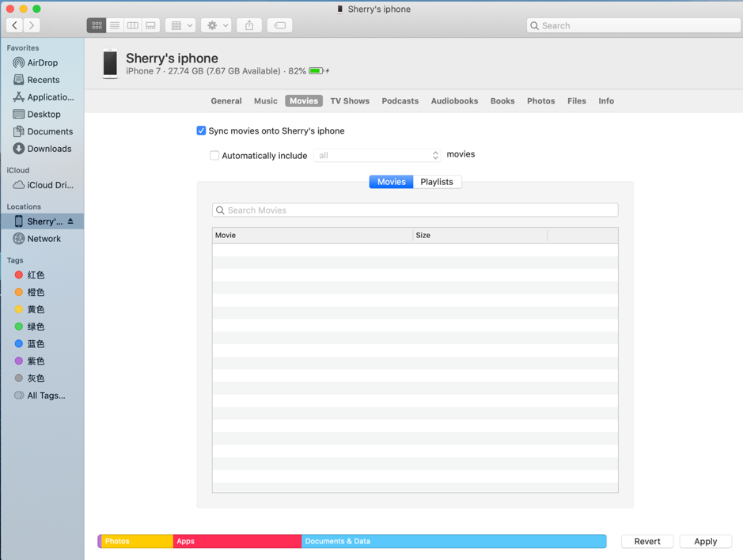
Task: Switch to icon view in toolbar
Action: tap(97, 25)
